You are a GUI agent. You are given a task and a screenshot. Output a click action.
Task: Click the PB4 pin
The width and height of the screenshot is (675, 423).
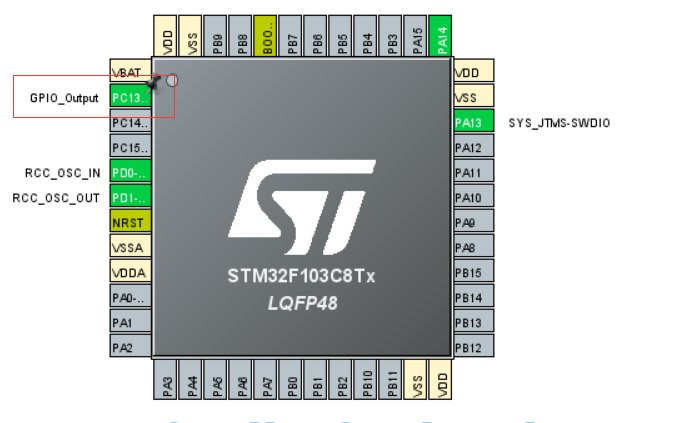coord(365,36)
